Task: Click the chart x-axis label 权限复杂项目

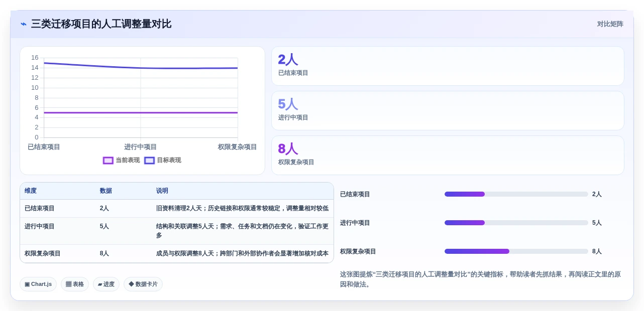Action: pyautogui.click(x=237, y=147)
